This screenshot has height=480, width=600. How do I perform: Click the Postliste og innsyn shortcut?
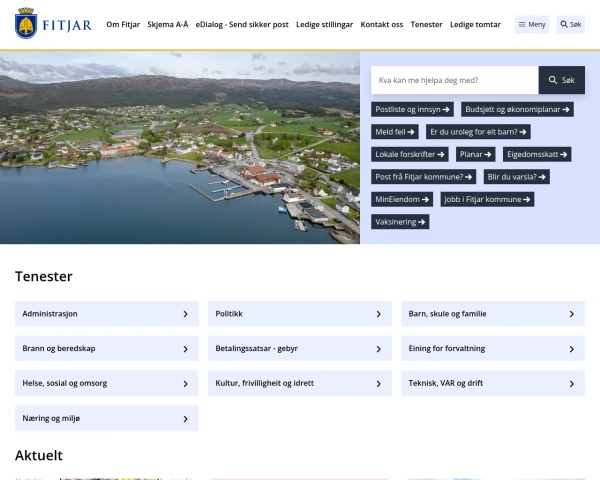pos(413,109)
